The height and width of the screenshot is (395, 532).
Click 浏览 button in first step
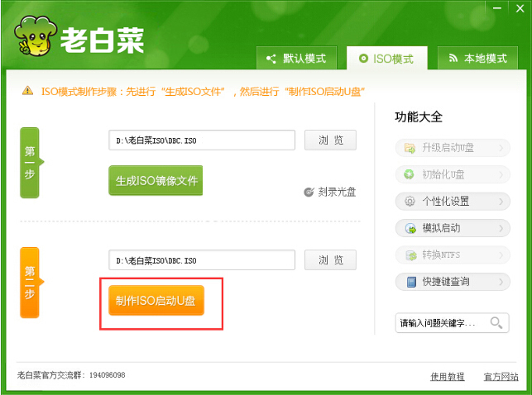330,140
